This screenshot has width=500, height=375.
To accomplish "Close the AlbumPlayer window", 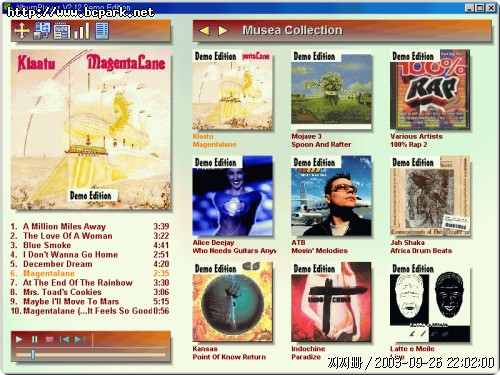I will click(x=491, y=8).
